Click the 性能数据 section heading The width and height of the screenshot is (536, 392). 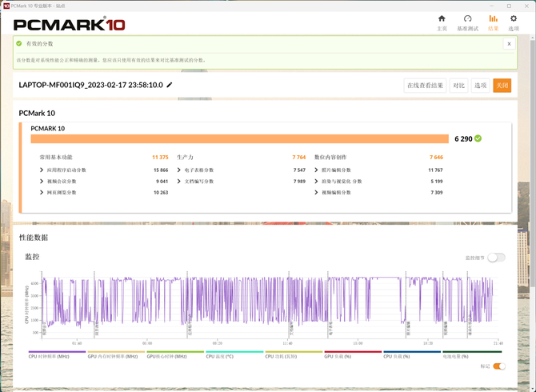tap(34, 238)
